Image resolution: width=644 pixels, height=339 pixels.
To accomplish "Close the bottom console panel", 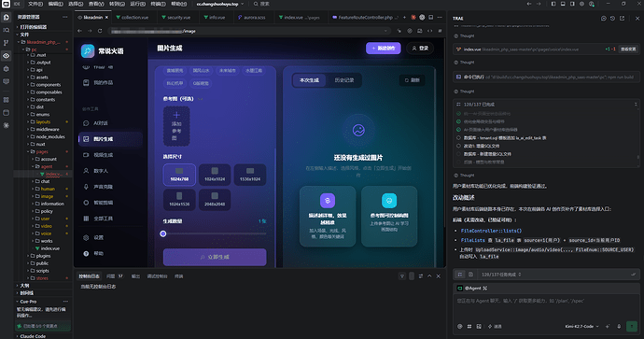I will (x=439, y=276).
